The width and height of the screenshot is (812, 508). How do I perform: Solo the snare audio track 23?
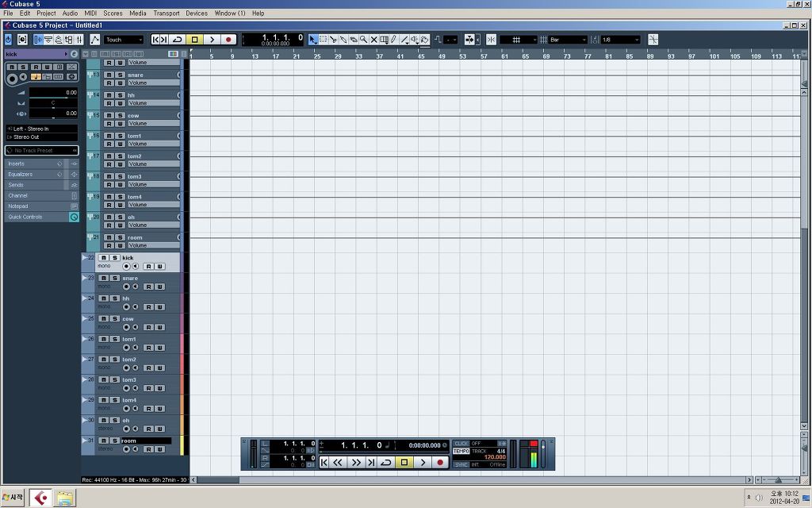click(x=115, y=278)
